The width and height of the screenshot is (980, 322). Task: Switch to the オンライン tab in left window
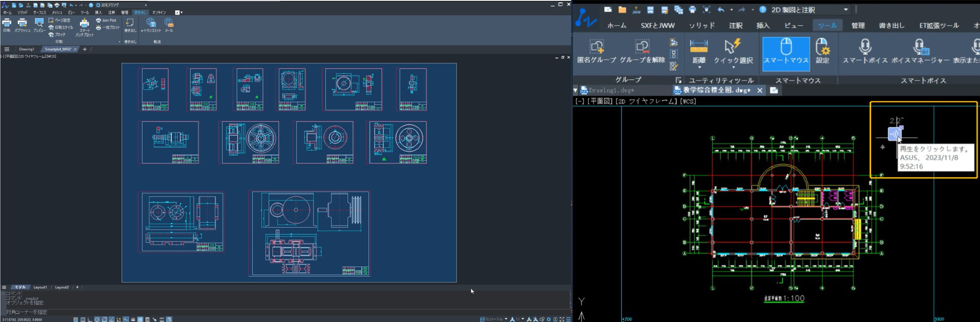pos(159,13)
